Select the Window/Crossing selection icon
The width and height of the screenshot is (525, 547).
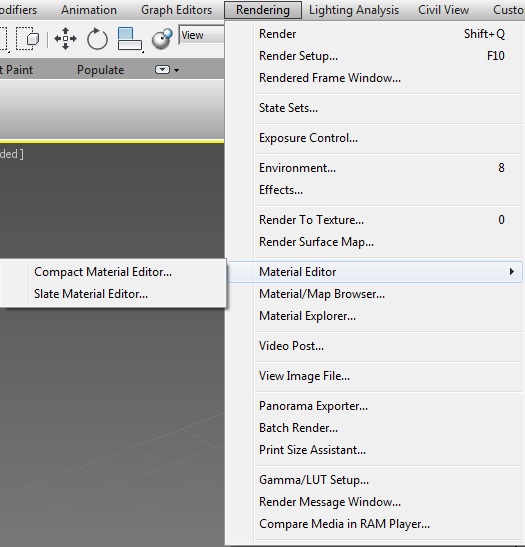coord(27,38)
